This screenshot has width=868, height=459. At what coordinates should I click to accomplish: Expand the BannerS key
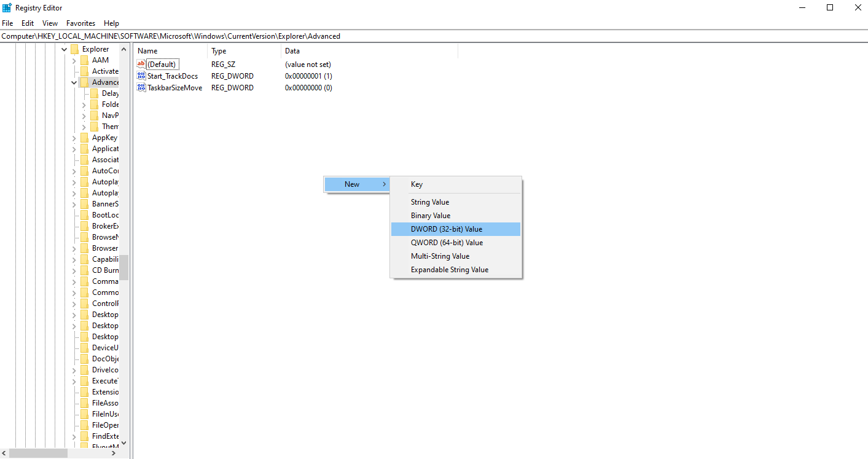coord(74,204)
